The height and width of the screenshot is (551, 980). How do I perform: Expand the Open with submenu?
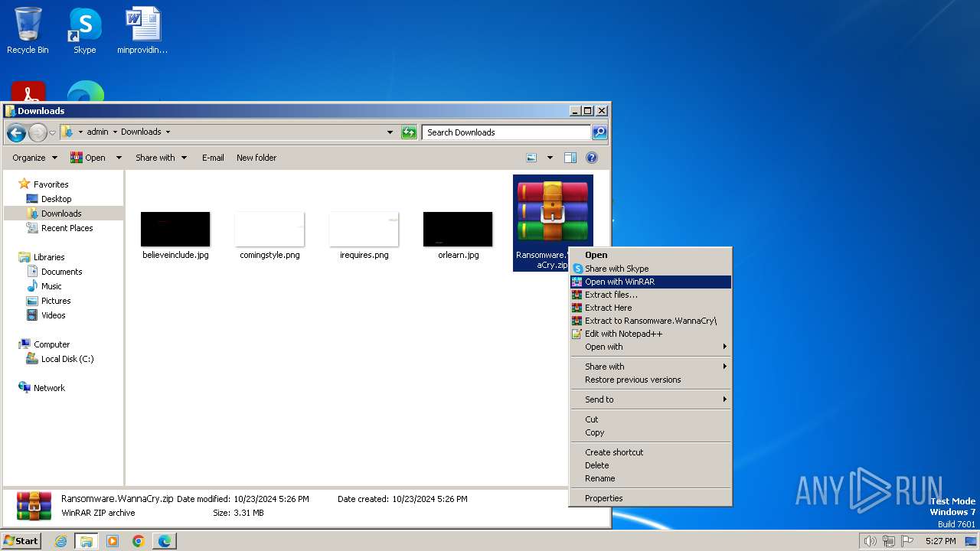[650, 347]
